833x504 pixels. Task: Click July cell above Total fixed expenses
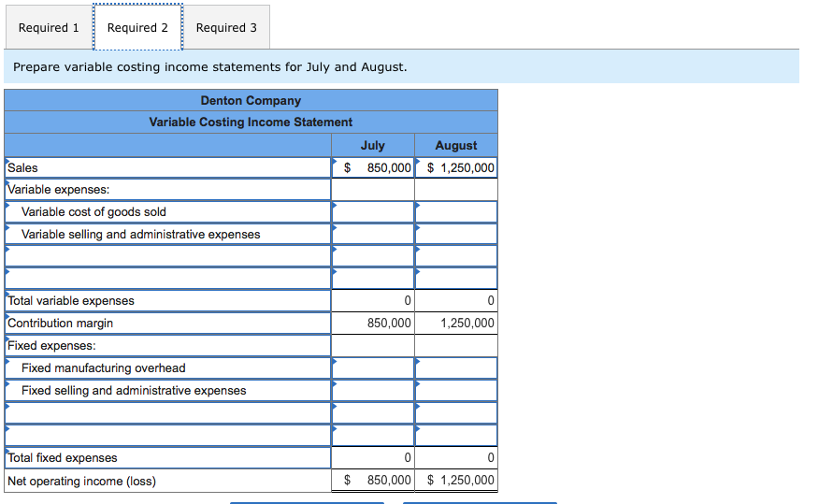coord(373,435)
